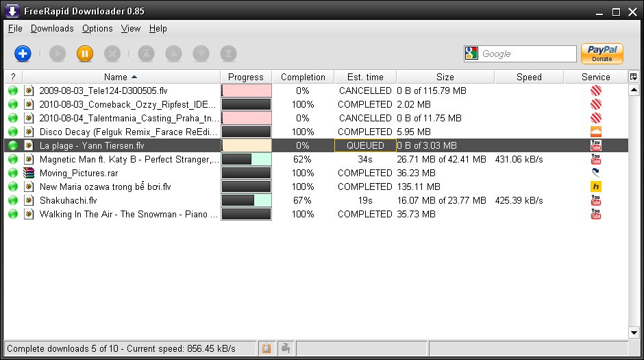This screenshot has height=360, width=644.
Task: Click the question mark column header
Action: coord(13,77)
